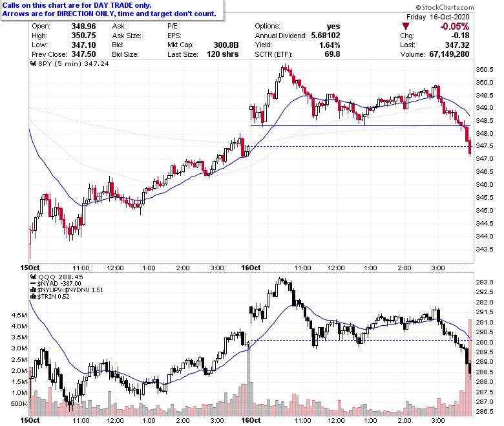Click the bar icon before $TRIN
This screenshot has height=426, width=504.
point(33,297)
